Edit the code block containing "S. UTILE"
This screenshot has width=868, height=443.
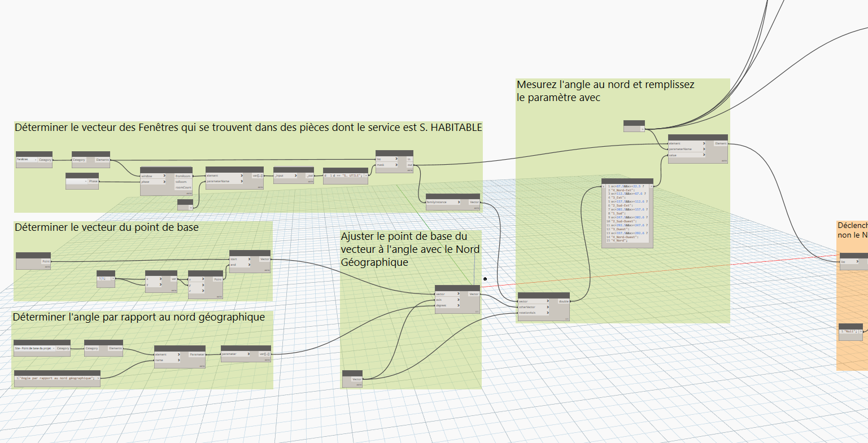click(x=345, y=176)
